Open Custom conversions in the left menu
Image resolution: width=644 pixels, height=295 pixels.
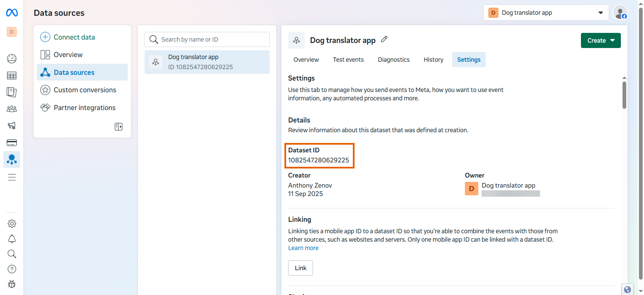[x=82, y=90]
